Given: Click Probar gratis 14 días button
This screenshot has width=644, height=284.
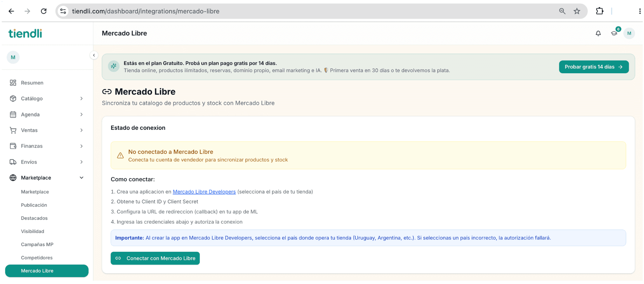Looking at the screenshot, I should tap(594, 67).
